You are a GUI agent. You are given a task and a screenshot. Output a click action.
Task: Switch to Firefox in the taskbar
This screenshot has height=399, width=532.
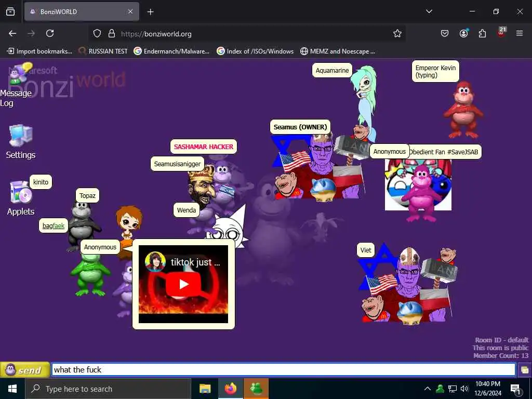click(x=230, y=389)
